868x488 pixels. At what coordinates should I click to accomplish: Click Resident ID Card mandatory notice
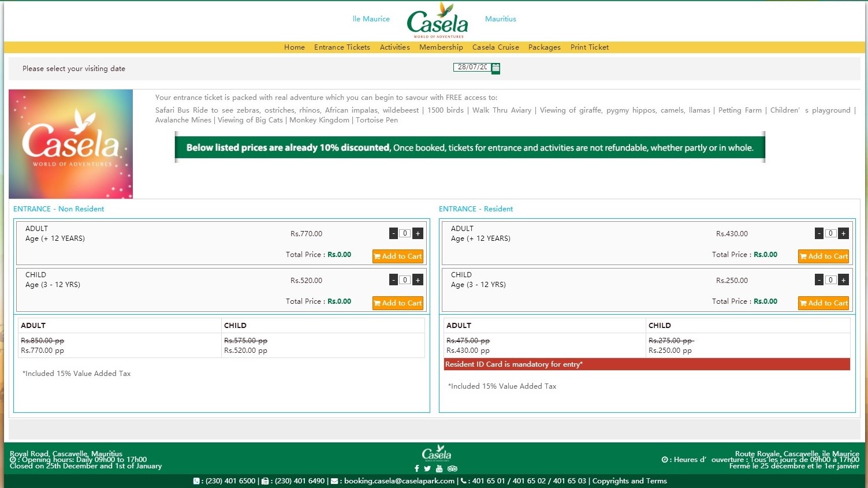(x=647, y=364)
